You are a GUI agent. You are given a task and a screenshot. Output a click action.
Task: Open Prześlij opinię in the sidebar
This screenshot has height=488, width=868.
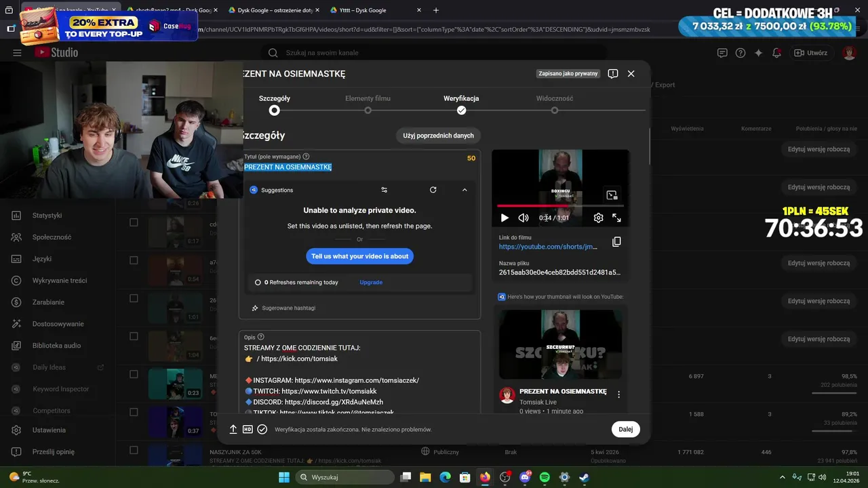(x=54, y=452)
